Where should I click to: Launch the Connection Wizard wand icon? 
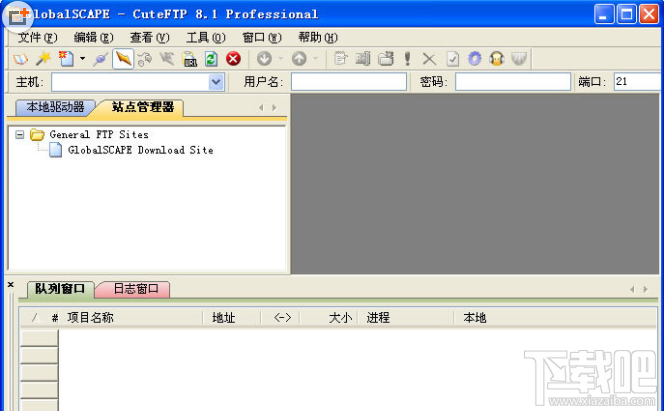coord(43,58)
